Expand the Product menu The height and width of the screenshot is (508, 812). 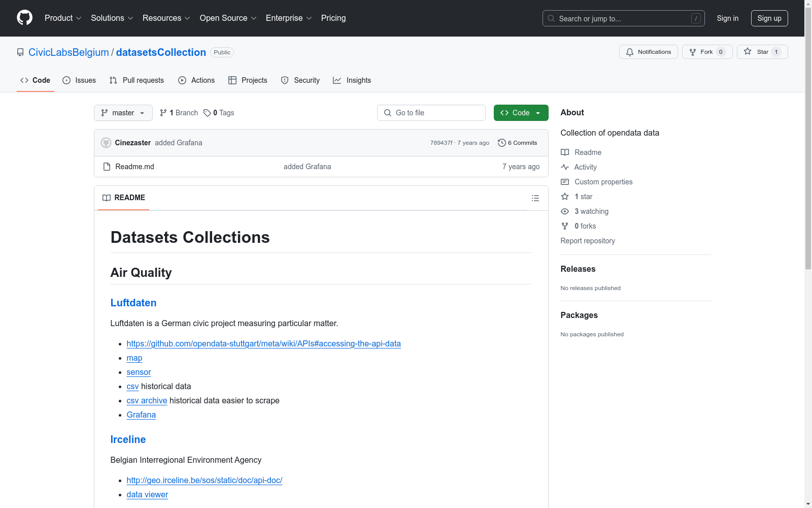tap(63, 18)
